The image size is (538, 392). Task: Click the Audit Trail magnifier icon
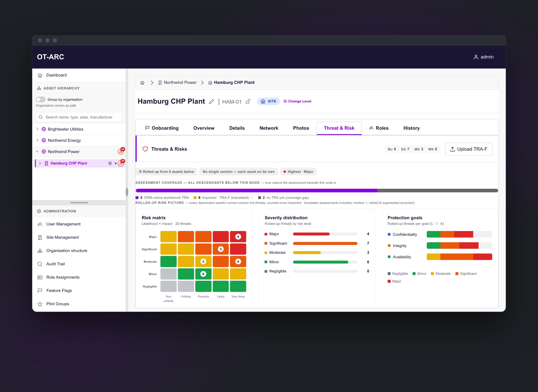(x=40, y=264)
